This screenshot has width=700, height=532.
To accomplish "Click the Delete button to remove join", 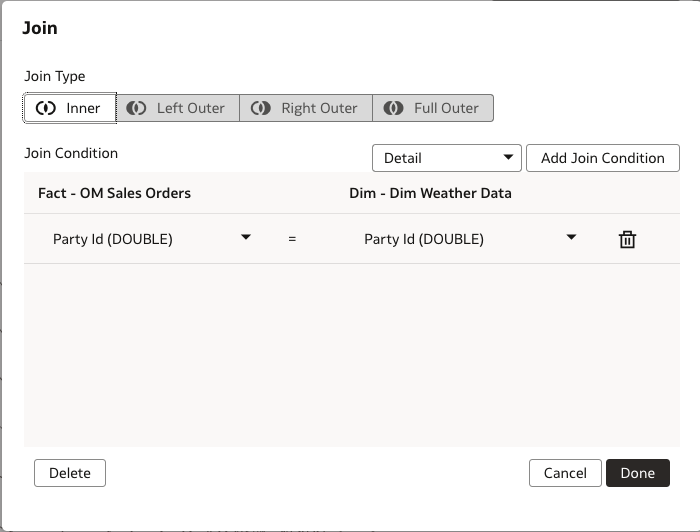I will click(x=70, y=473).
